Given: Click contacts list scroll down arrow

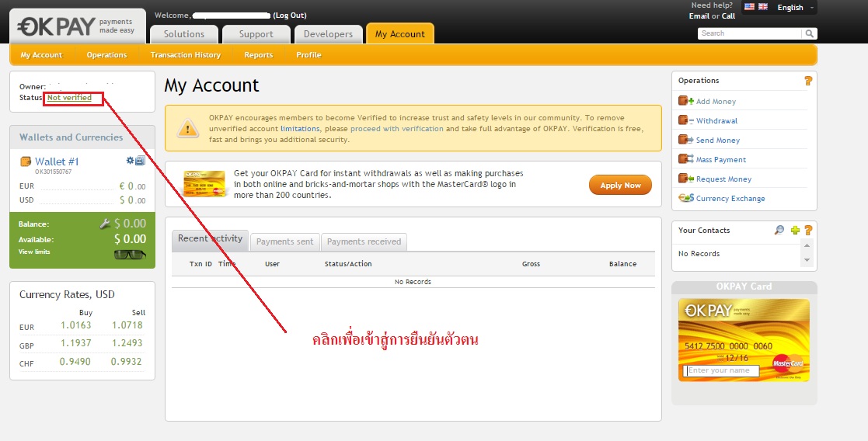Looking at the screenshot, I should 807,260.
